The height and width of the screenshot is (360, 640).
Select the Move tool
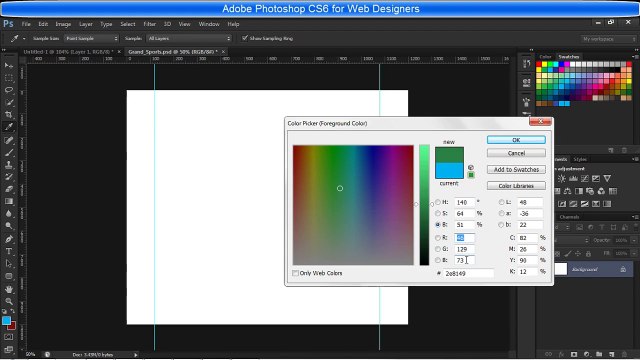9,65
